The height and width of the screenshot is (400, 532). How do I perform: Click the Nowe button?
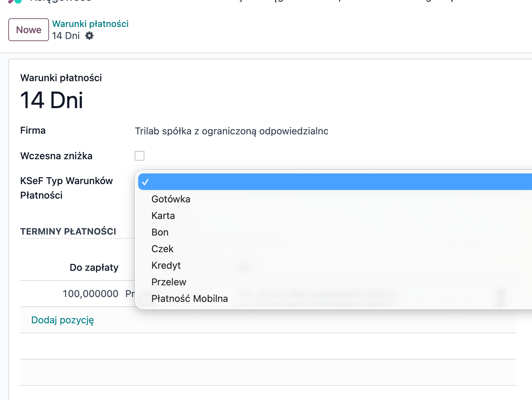tap(29, 30)
